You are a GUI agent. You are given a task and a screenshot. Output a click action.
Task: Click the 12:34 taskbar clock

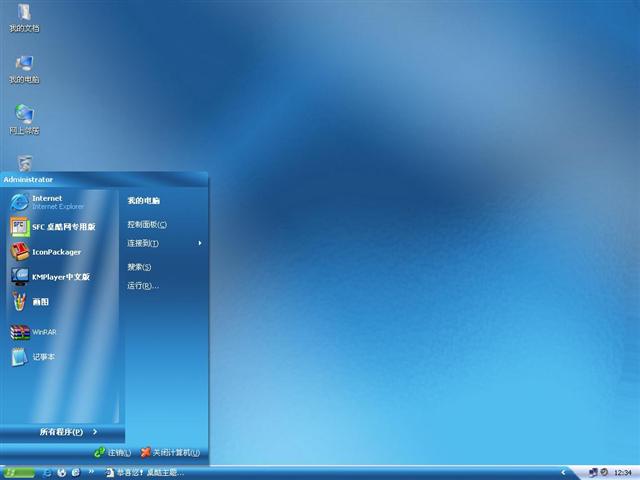coord(622,473)
